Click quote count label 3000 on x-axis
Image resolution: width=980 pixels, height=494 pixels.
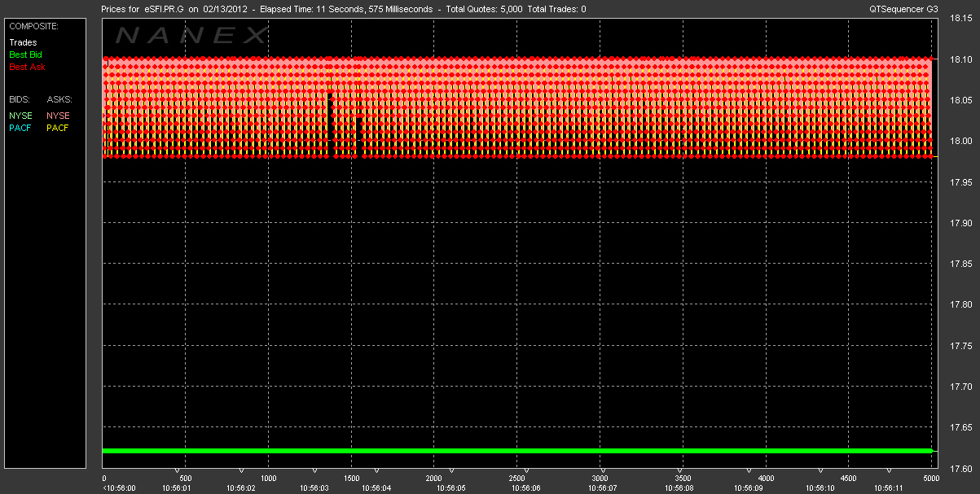(x=600, y=479)
